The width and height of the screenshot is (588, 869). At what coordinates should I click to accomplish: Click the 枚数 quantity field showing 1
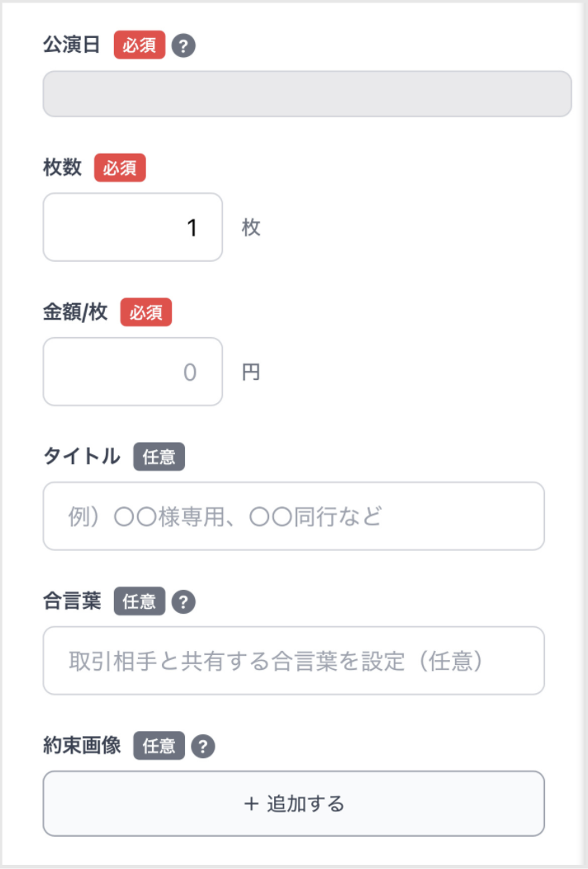point(132,227)
